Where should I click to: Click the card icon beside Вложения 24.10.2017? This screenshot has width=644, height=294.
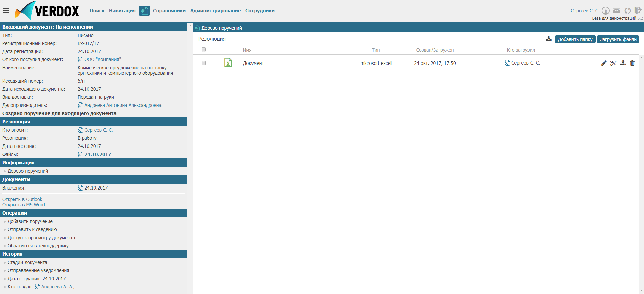coord(80,188)
